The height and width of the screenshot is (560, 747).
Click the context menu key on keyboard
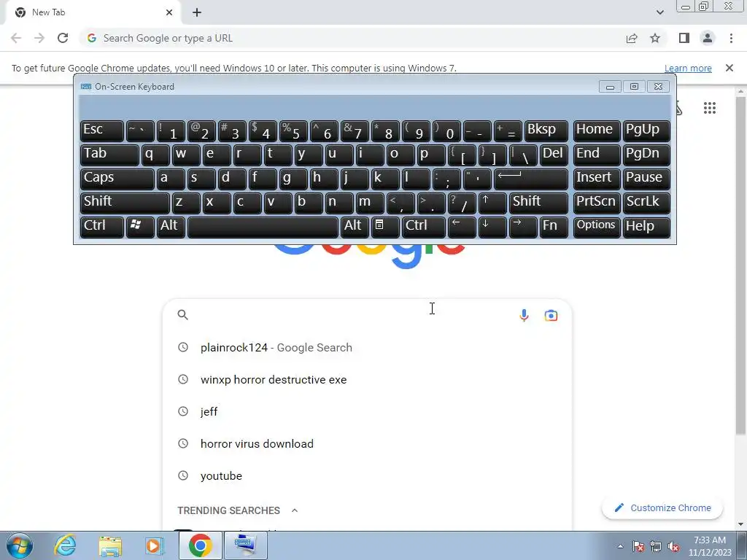coord(385,227)
